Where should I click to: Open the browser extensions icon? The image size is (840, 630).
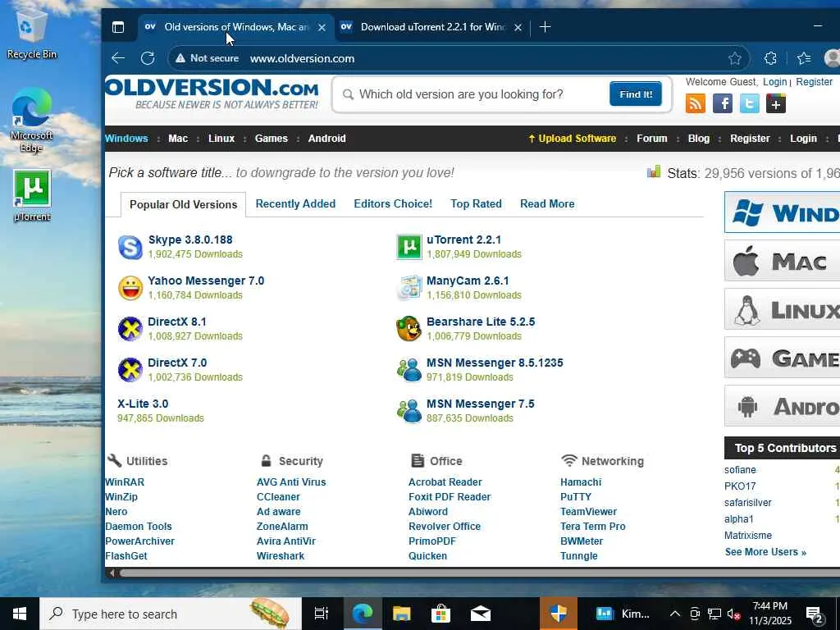[x=769, y=58]
